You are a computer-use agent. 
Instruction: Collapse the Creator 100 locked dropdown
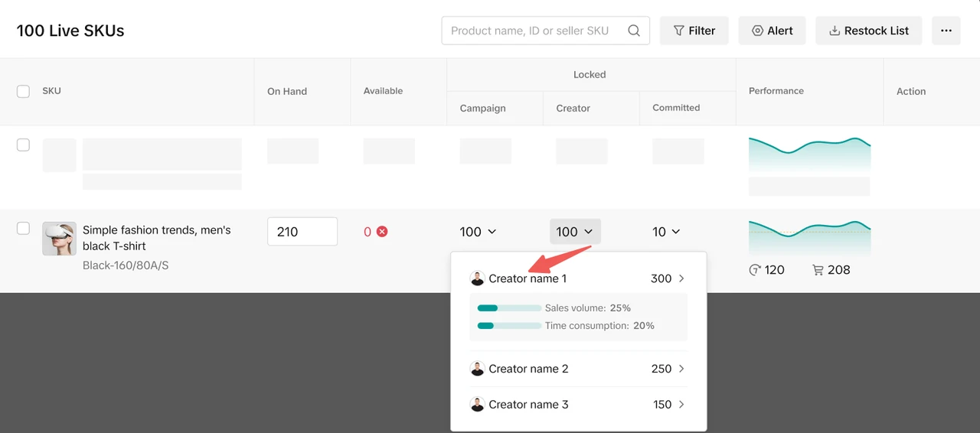click(x=575, y=232)
